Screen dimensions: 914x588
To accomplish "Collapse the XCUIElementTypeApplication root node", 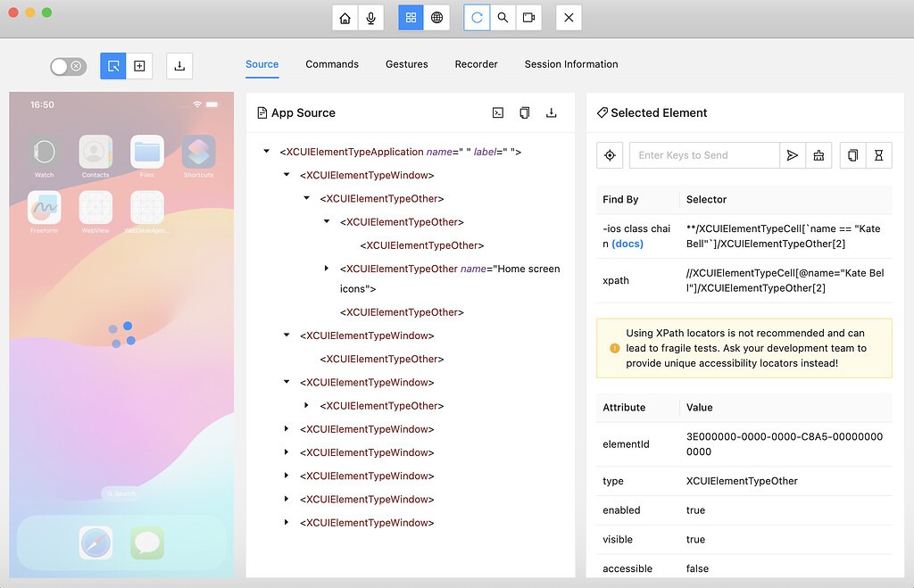I will click(x=266, y=151).
